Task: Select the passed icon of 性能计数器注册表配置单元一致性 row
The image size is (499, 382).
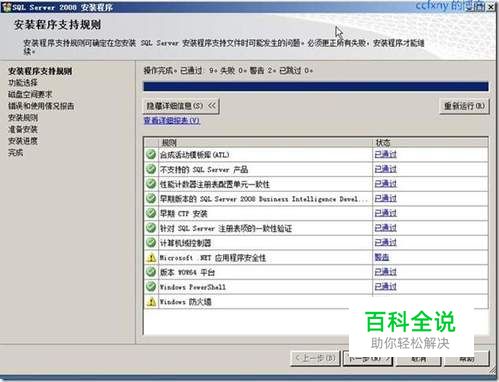Action: point(151,184)
